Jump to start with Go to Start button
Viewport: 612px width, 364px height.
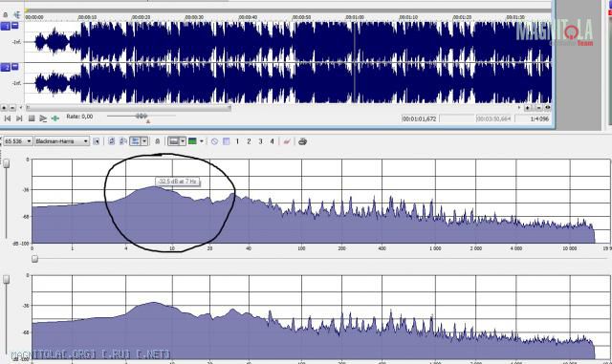pos(8,118)
